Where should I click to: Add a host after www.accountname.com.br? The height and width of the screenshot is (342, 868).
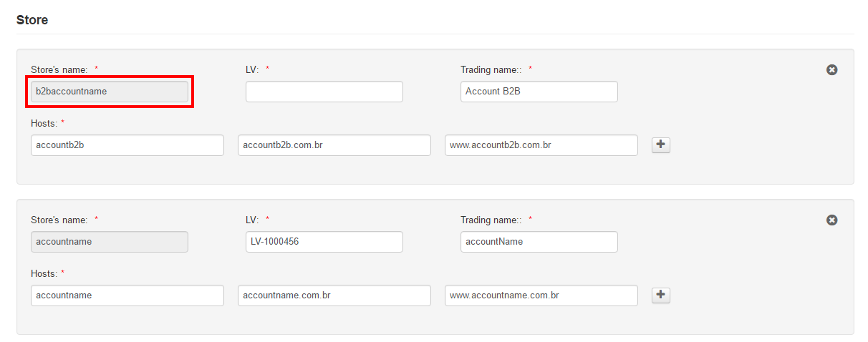[x=660, y=295]
